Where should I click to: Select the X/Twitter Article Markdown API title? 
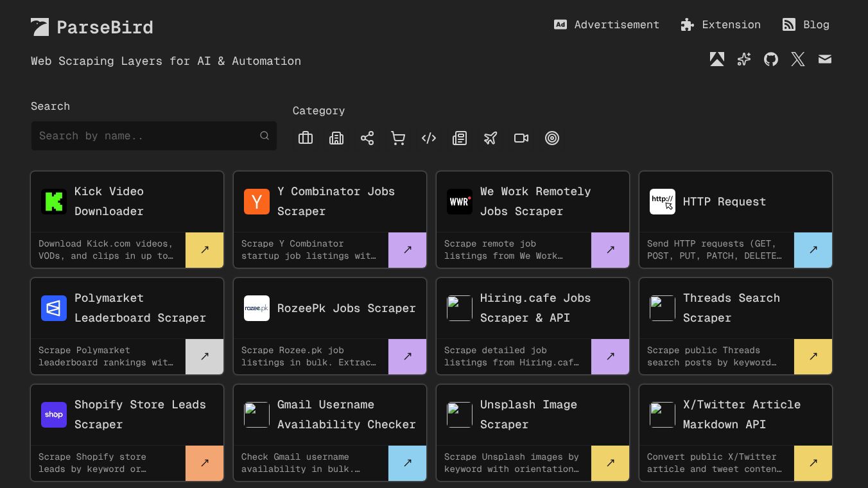[742, 415]
